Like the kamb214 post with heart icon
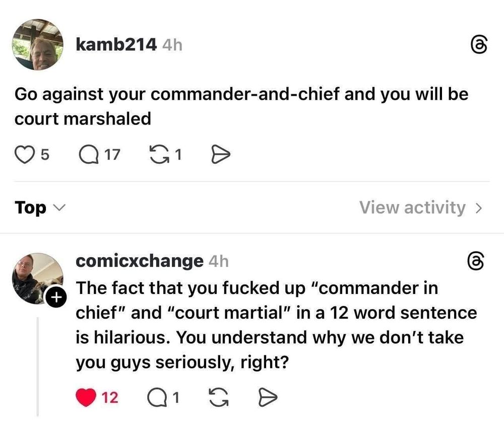504x425 pixels. 25,155
